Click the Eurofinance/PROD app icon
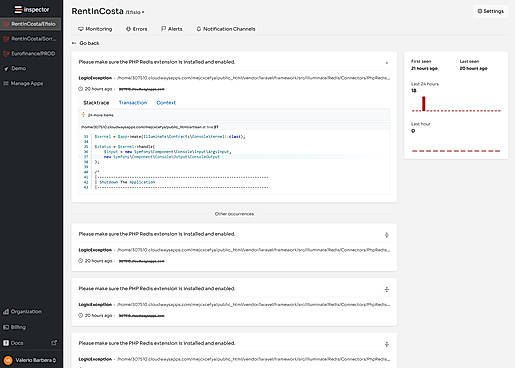The width and height of the screenshot is (515, 368). [x=6, y=54]
